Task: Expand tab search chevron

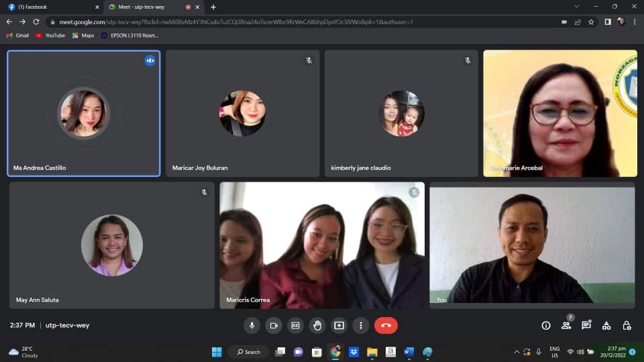Action: tap(577, 7)
